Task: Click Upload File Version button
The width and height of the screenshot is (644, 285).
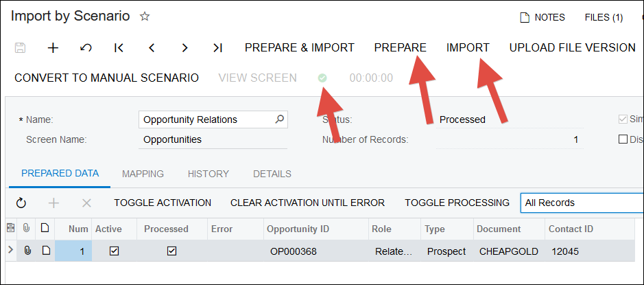Action: coord(572,47)
